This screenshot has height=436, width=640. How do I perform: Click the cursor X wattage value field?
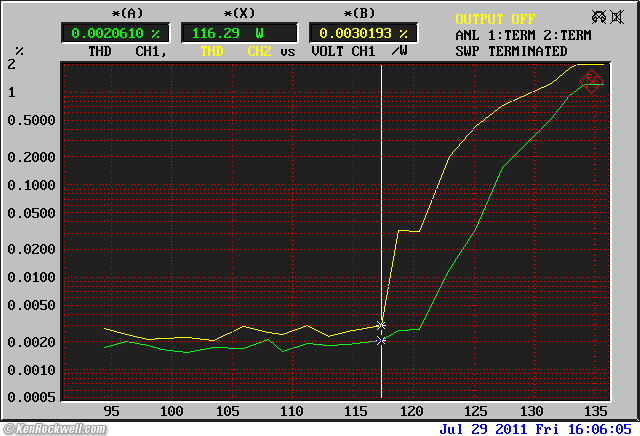239,33
